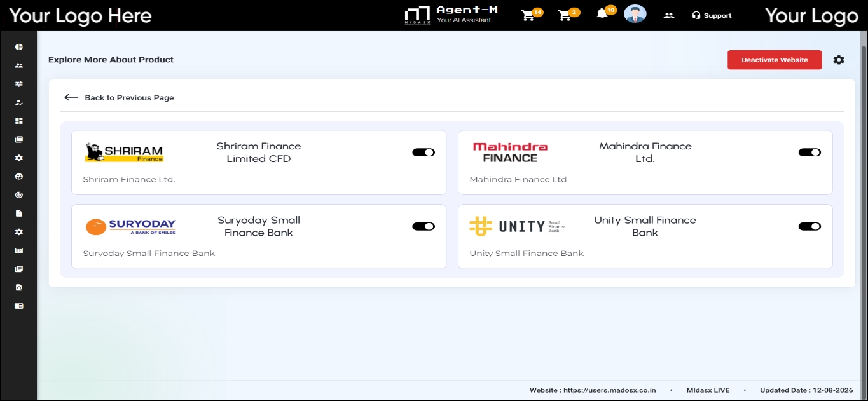Click the Mahindra Finance logo

510,153
